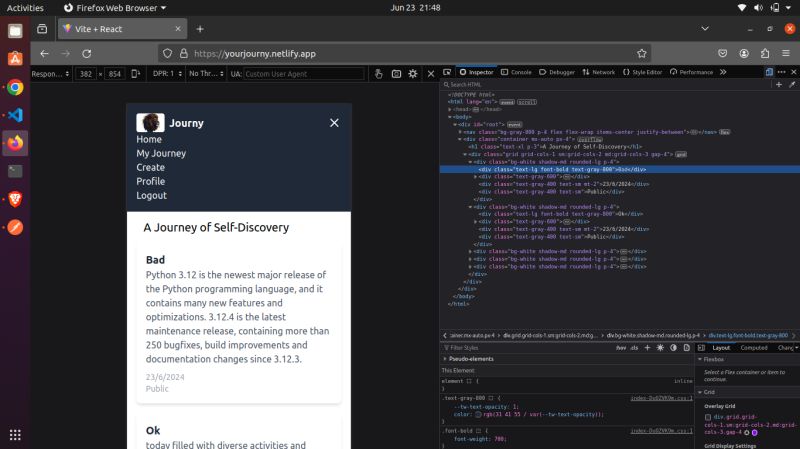Open the Firefox account icon
The image size is (800, 449).
pyautogui.click(x=744, y=53)
